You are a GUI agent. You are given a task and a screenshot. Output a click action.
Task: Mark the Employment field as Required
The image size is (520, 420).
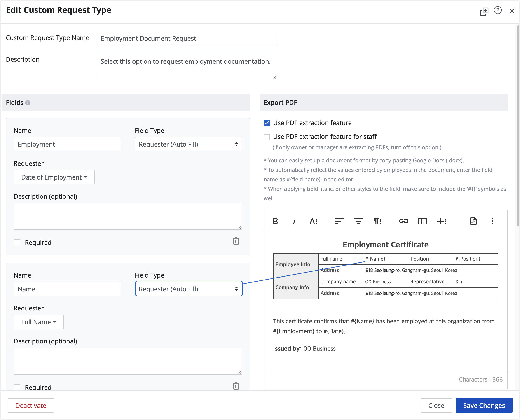[17, 242]
